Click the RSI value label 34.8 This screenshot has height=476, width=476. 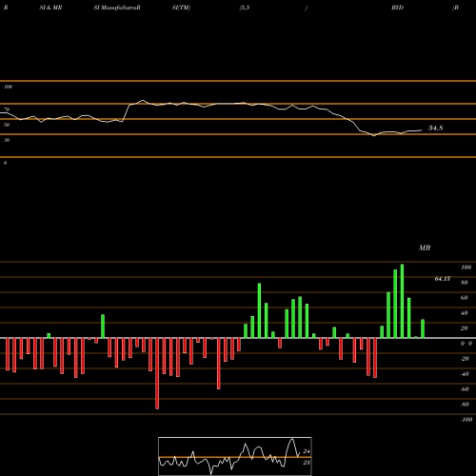[435, 128]
